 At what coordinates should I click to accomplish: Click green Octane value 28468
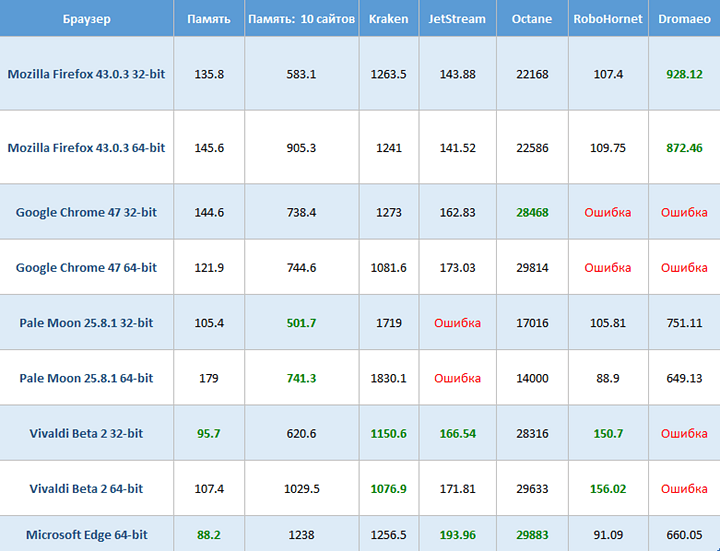pos(532,213)
